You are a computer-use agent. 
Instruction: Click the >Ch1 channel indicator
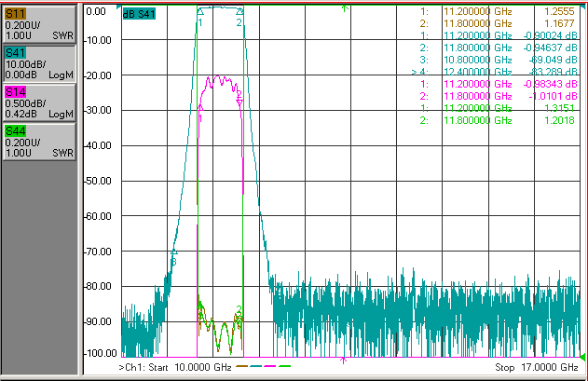pos(131,367)
